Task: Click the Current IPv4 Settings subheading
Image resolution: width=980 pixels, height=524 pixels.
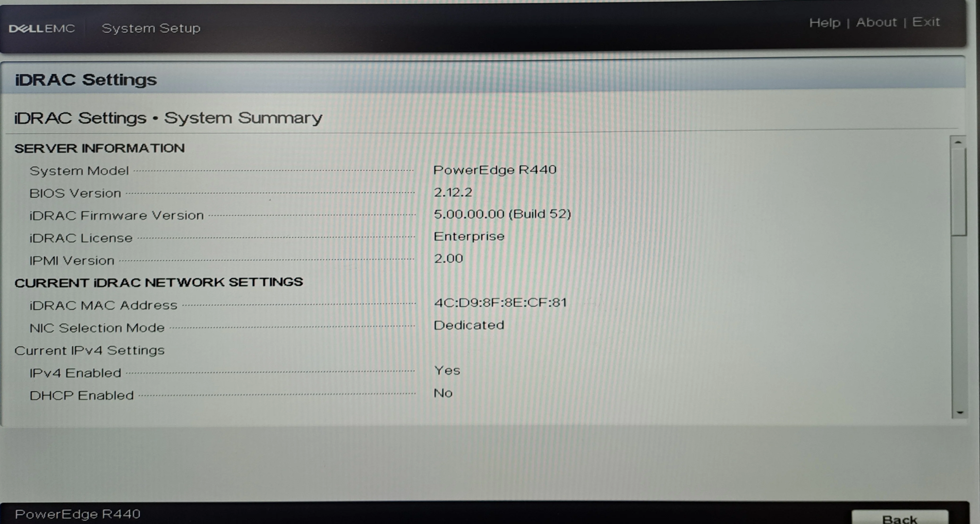Action: tap(89, 350)
